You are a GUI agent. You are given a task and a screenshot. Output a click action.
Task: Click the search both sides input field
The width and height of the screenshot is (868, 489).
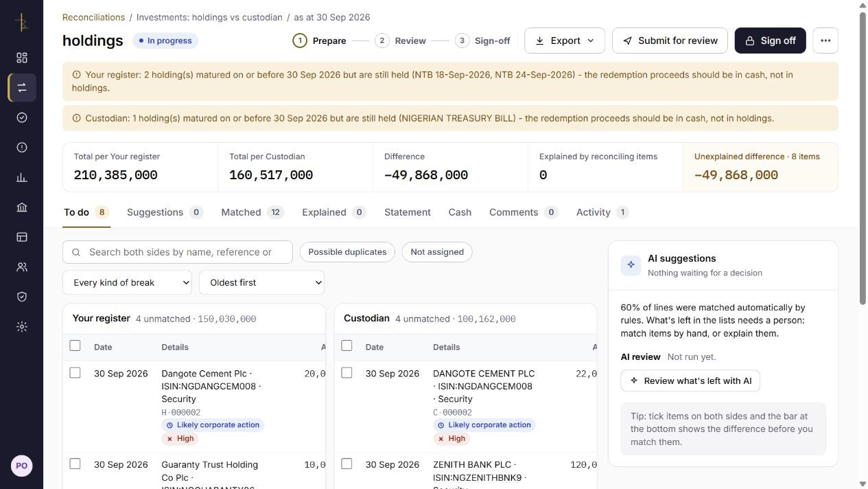178,252
